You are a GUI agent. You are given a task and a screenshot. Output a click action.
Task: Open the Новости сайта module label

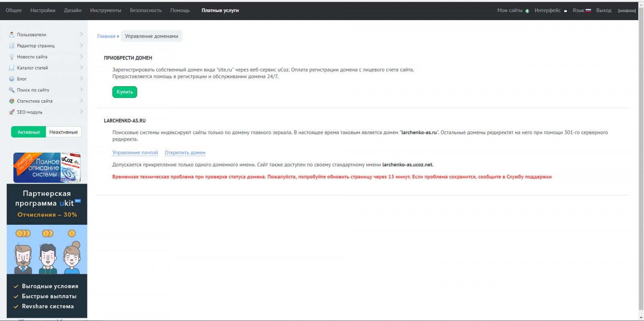(32, 57)
